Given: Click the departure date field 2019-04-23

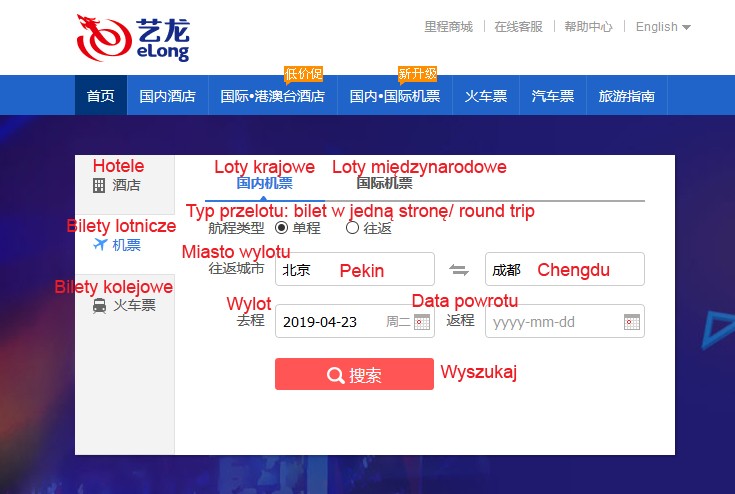Looking at the screenshot, I should pyautogui.click(x=355, y=322).
